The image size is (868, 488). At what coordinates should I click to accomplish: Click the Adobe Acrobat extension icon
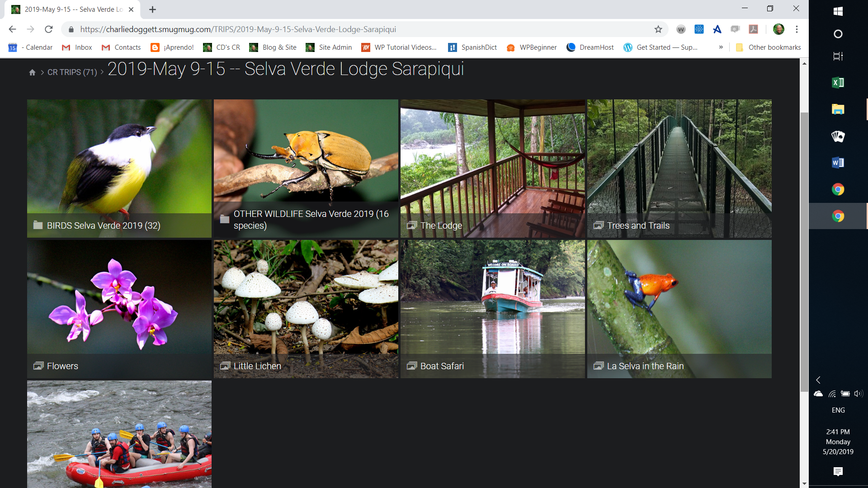[x=753, y=29]
